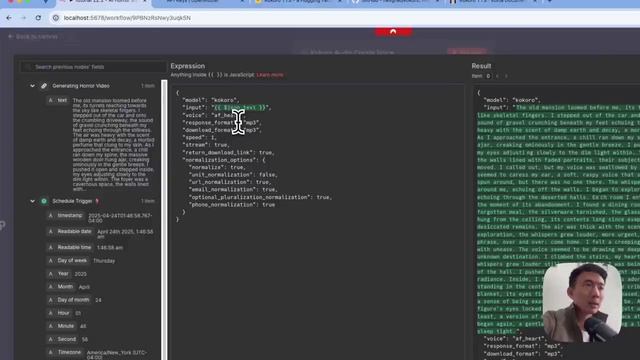Reload the page with the refresh icon
Image resolution: width=640 pixels, height=360 pixels.
point(38,18)
